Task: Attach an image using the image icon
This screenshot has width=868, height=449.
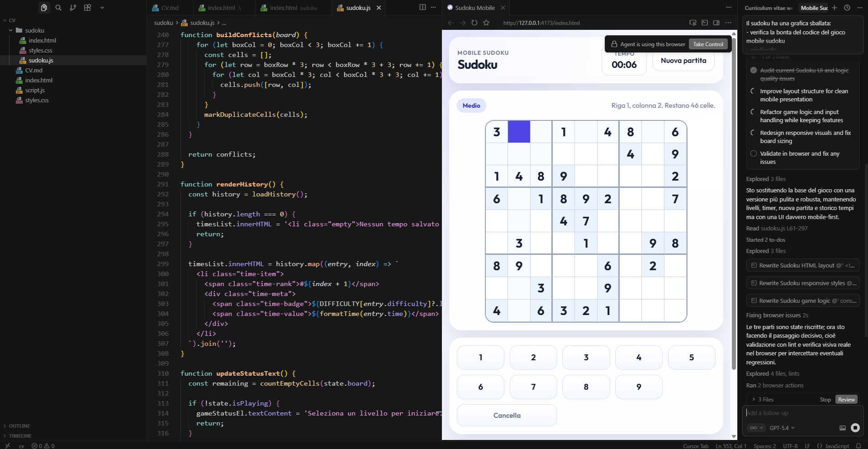Action: [842, 428]
